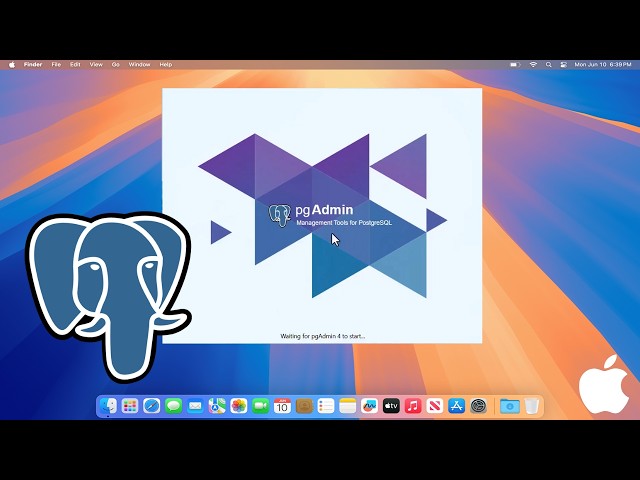Open the Window menu
The image size is (640, 480).
(x=140, y=64)
